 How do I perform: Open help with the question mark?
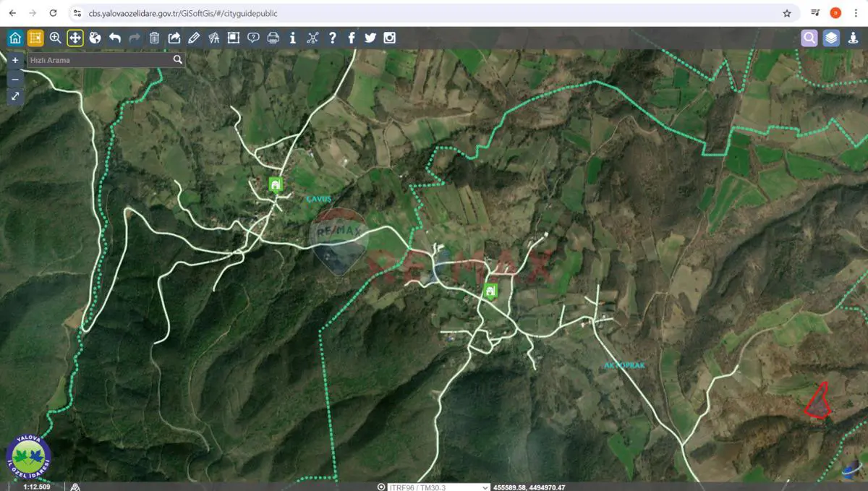point(332,38)
